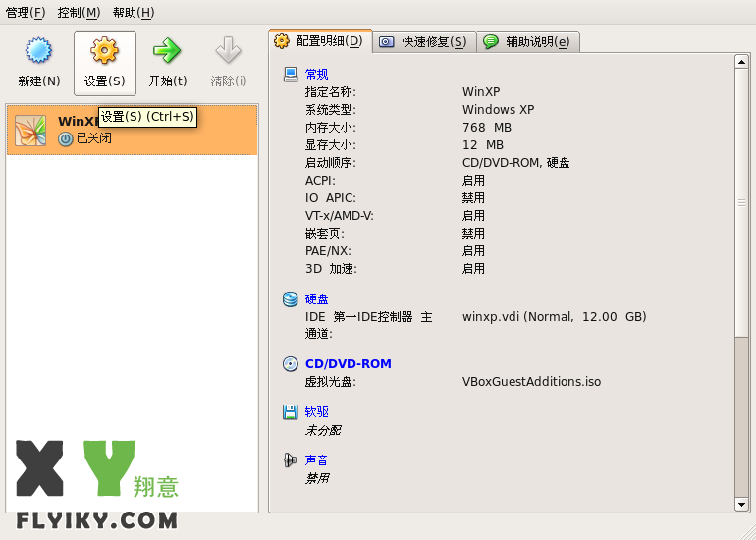Click the 嵌套页 nested paging label
The width and height of the screenshot is (756, 540).
click(x=325, y=234)
